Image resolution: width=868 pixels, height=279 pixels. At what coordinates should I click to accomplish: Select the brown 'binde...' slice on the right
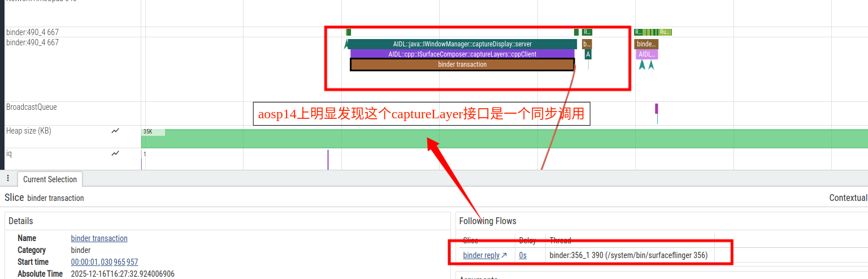646,44
